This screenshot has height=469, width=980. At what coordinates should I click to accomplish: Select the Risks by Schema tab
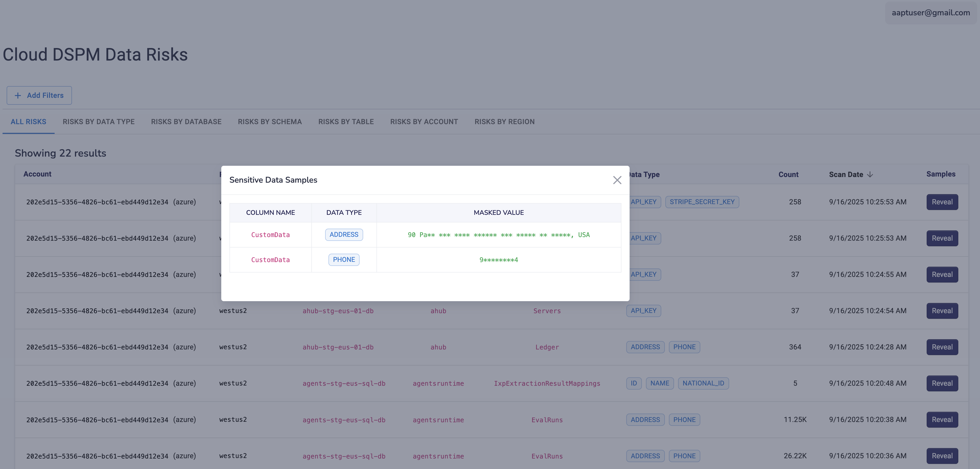point(270,122)
